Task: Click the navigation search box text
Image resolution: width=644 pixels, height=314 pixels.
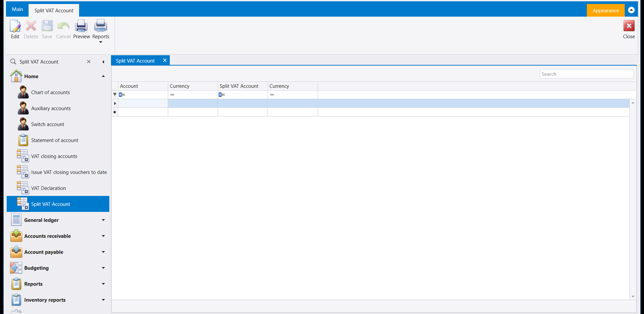Action: coord(39,62)
